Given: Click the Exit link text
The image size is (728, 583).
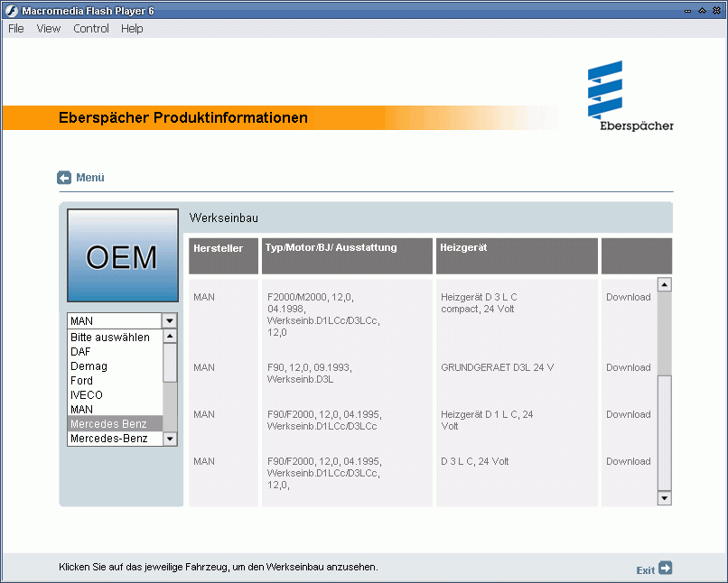Looking at the screenshot, I should tap(646, 570).
